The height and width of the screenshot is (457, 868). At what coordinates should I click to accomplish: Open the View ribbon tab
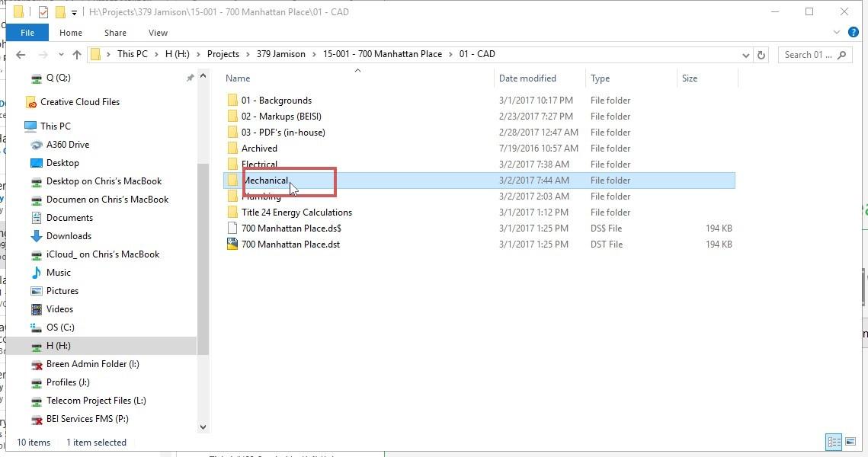tap(158, 33)
